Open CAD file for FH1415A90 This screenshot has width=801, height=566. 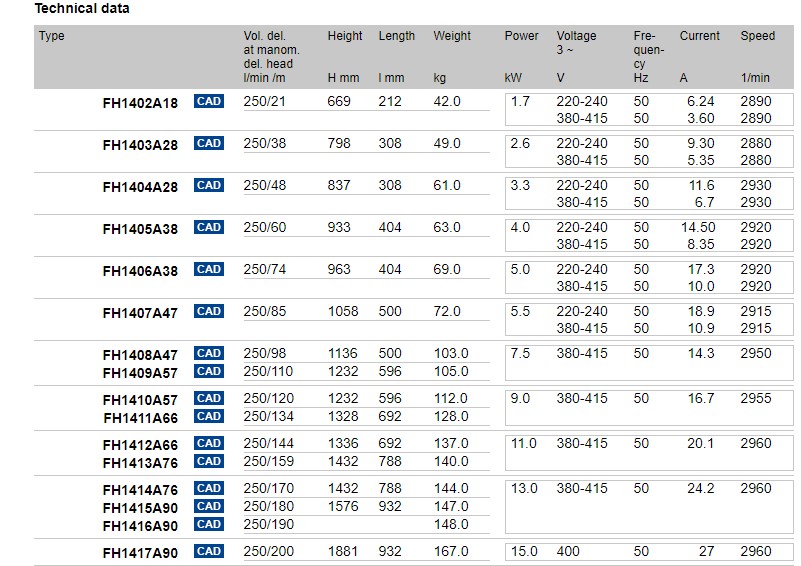(209, 506)
